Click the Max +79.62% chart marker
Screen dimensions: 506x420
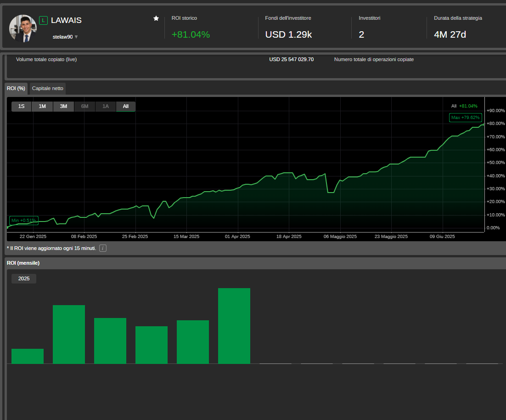(465, 117)
